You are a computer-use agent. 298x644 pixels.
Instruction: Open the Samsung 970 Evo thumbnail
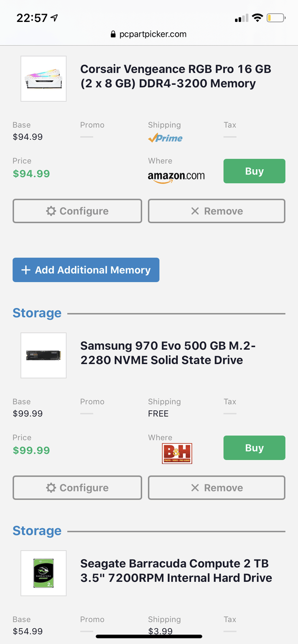[44, 355]
